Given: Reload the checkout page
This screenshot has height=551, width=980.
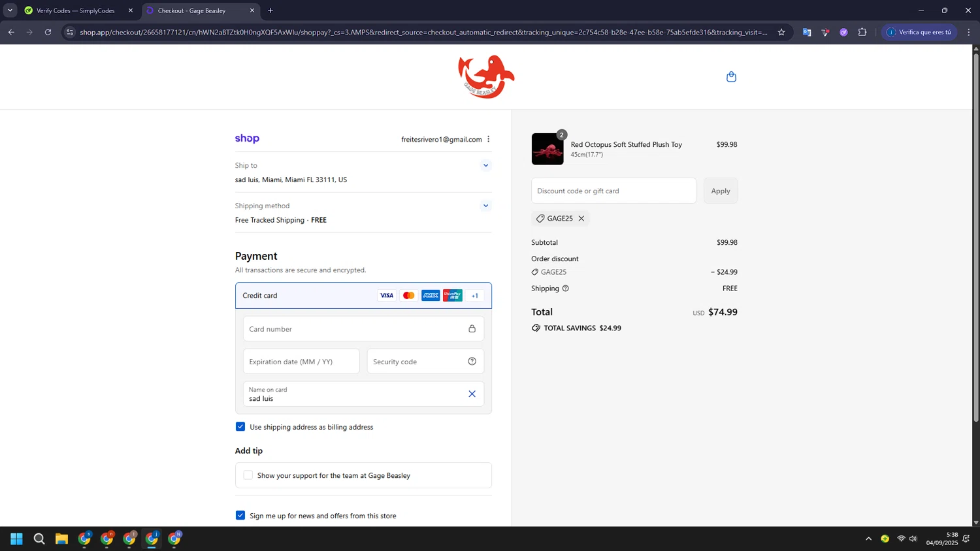Looking at the screenshot, I should pyautogui.click(x=48, y=32).
